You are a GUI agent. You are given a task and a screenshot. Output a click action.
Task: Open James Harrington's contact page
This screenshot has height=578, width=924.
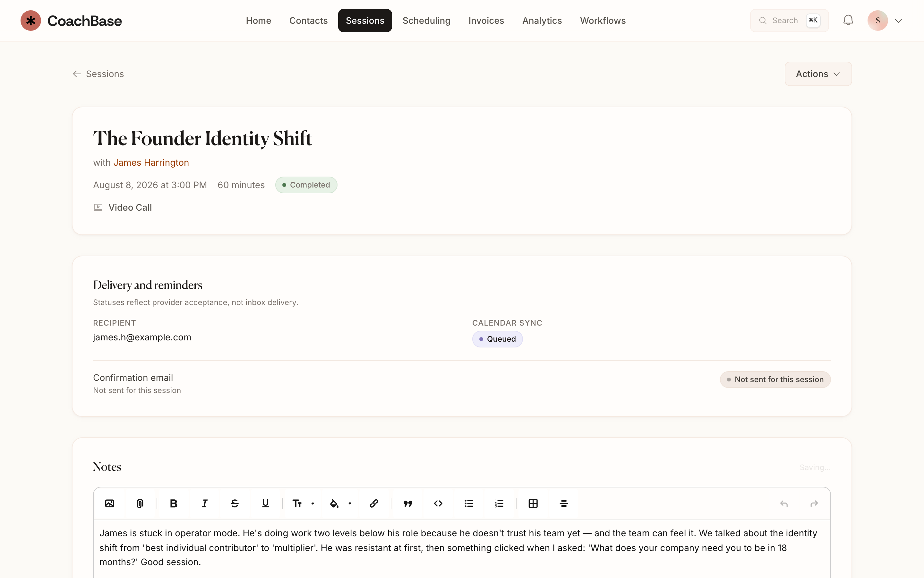pyautogui.click(x=151, y=162)
